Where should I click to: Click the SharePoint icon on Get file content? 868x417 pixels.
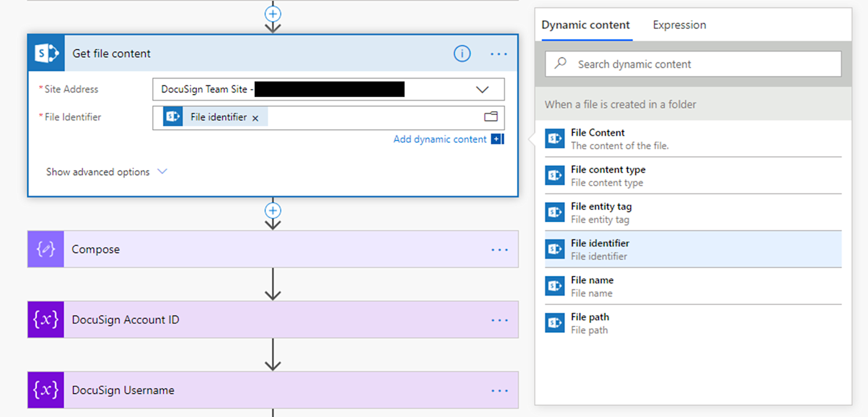(46, 53)
